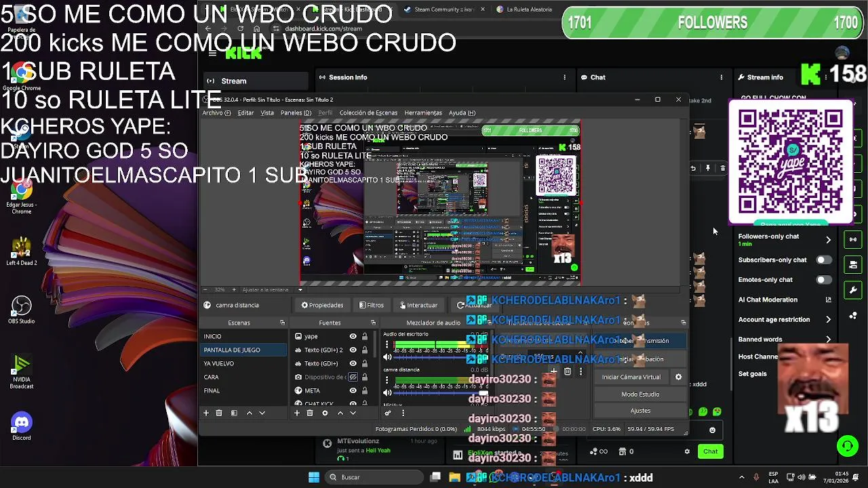The height and width of the screenshot is (488, 868).
Task: Add a new scene in OBS Escenas panel
Action: pos(206,413)
